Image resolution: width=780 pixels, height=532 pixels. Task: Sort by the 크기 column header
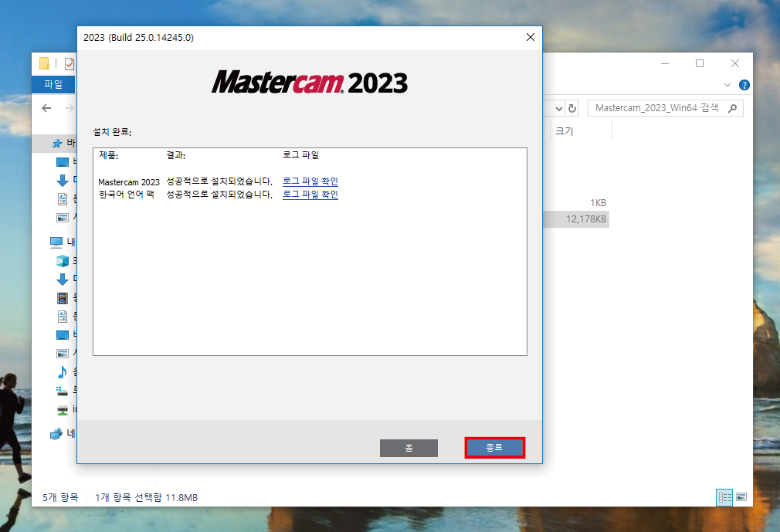(564, 131)
